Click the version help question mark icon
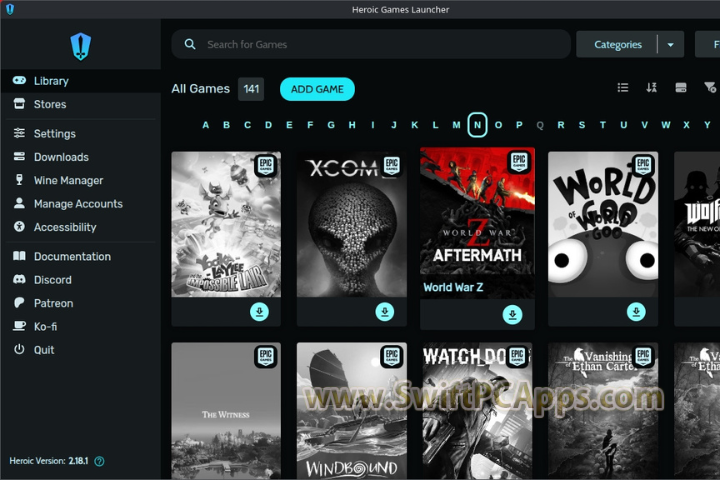The image size is (720, 480). pos(99,461)
